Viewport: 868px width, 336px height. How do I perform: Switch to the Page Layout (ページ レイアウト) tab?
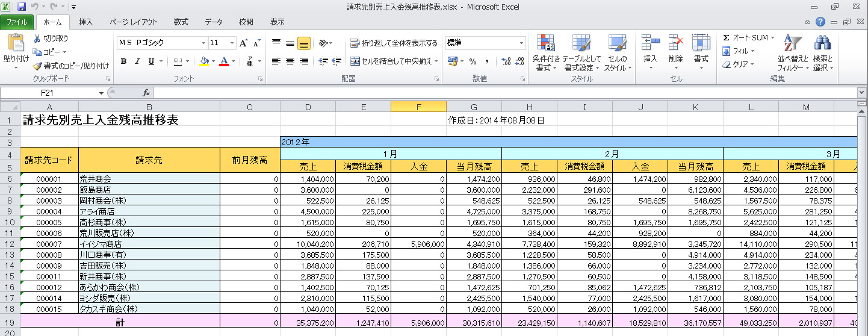(133, 22)
